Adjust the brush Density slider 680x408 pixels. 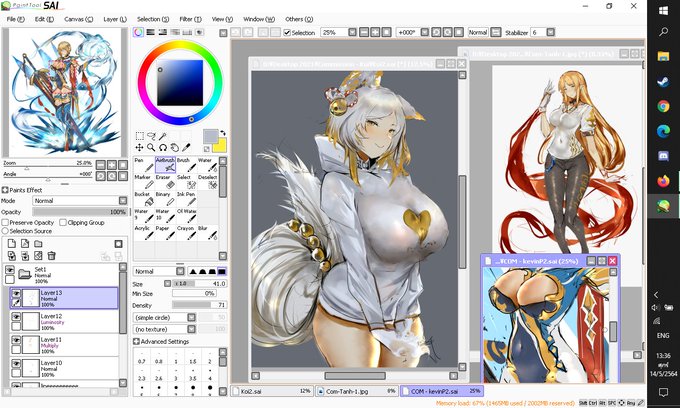point(199,305)
